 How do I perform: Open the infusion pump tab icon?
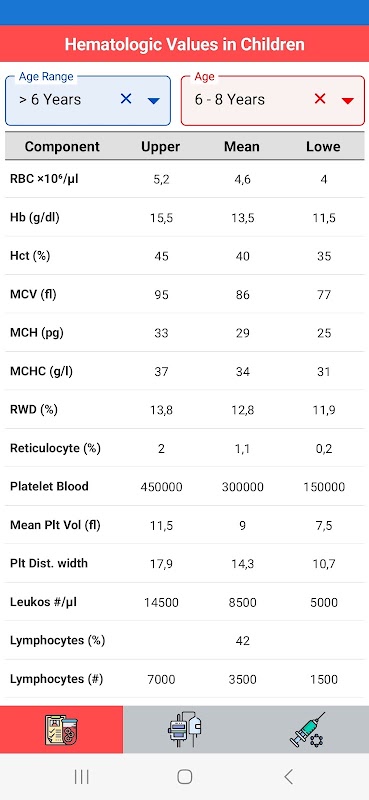pos(184,730)
